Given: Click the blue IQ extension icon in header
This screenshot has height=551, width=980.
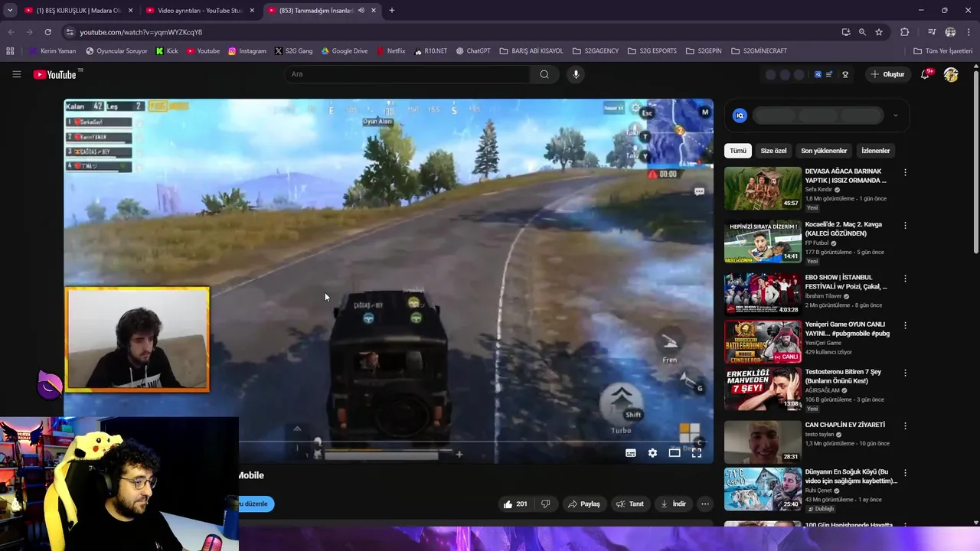Looking at the screenshot, I should (818, 74).
